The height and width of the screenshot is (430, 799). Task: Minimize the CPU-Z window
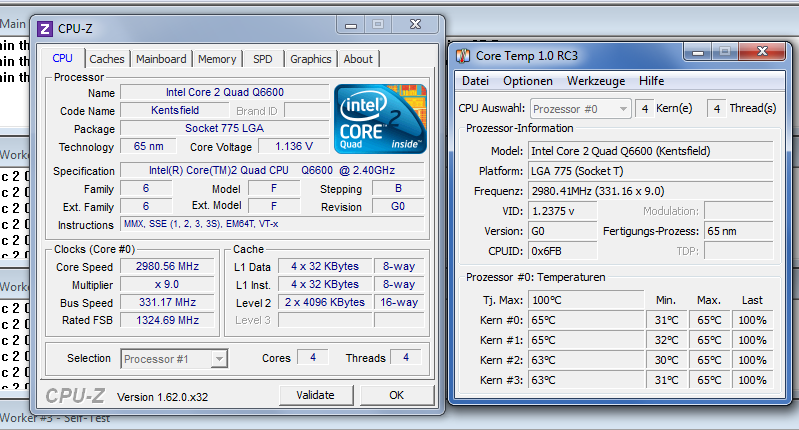tap(351, 24)
